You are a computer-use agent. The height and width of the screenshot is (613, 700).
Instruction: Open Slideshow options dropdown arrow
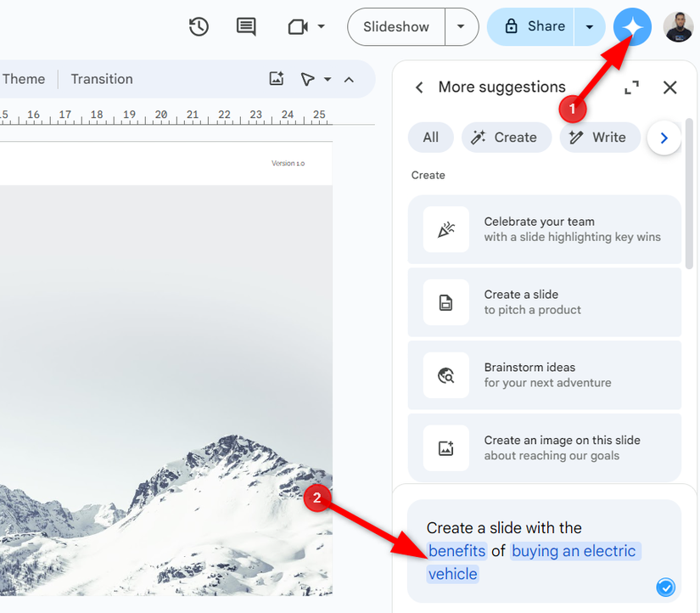462,27
